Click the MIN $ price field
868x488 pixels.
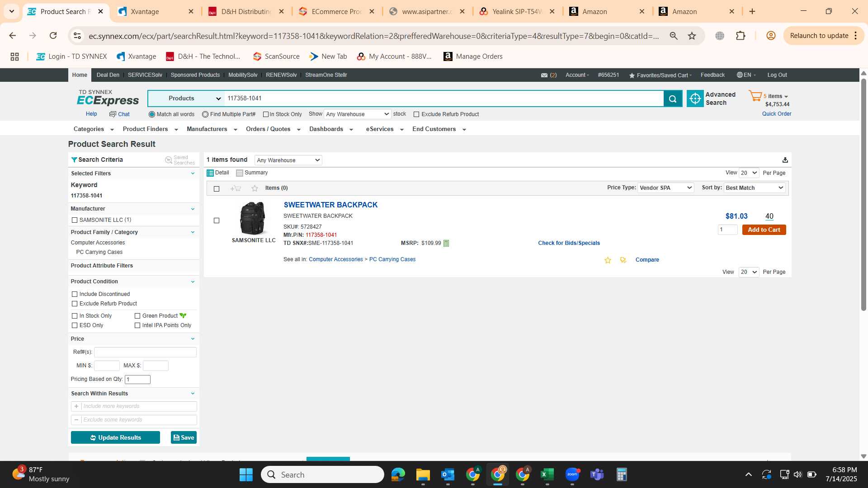click(107, 366)
